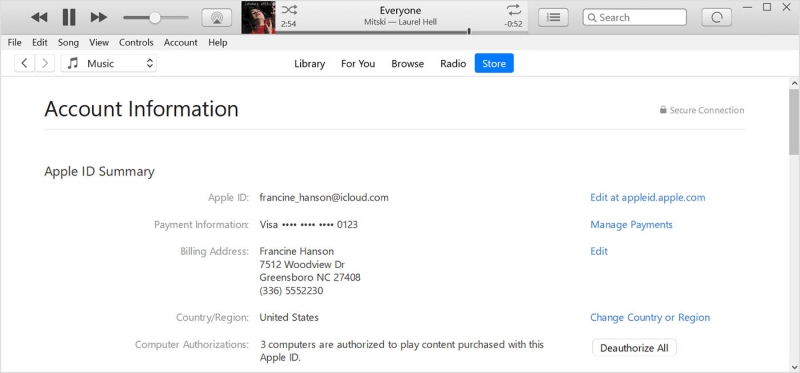Switch to the Library tab

coord(310,64)
